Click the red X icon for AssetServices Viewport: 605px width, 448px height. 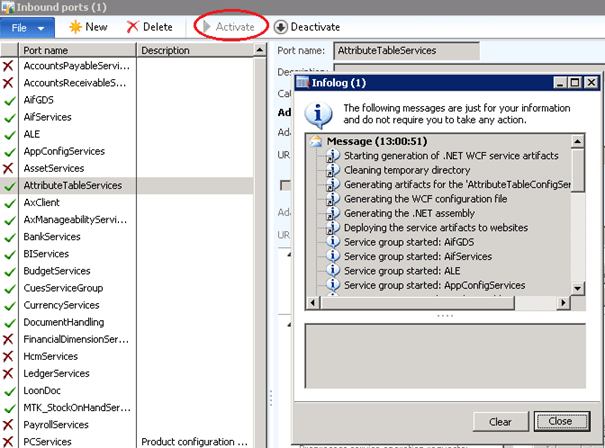coord(8,168)
